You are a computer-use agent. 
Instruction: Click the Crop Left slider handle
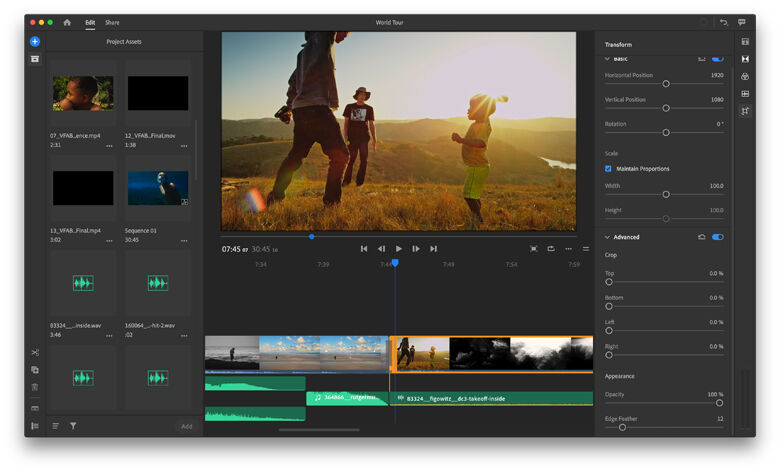[609, 331]
